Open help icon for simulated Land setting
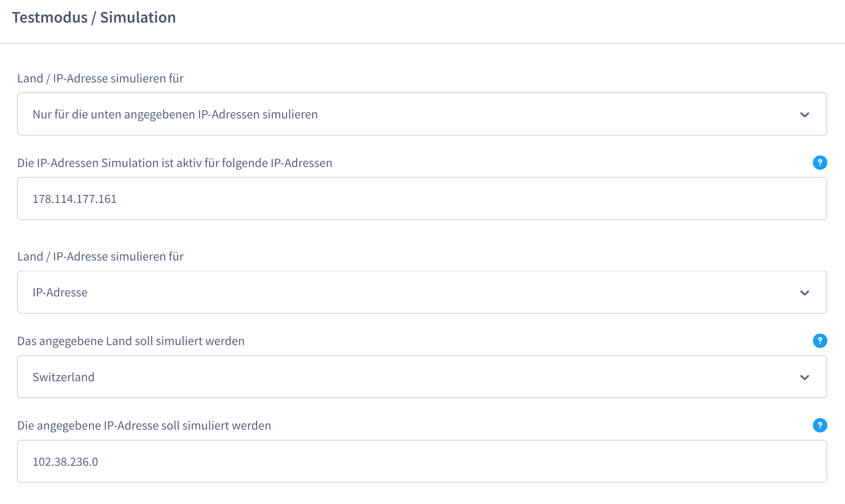This screenshot has width=845, height=504. pos(819,341)
